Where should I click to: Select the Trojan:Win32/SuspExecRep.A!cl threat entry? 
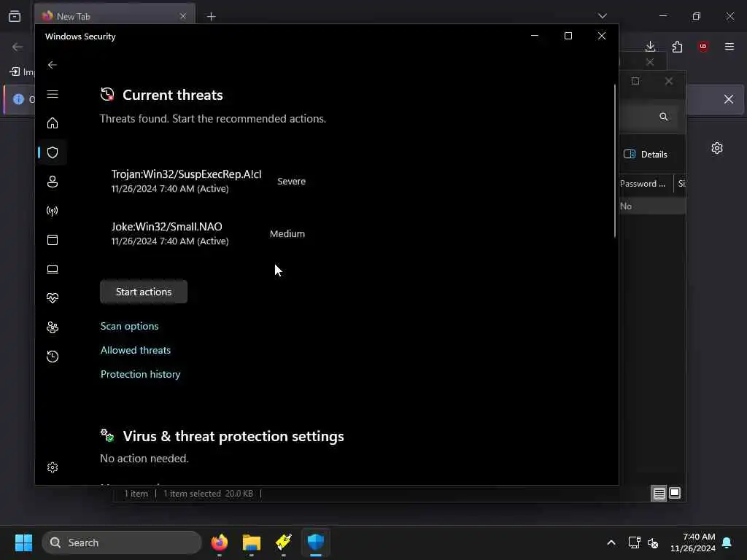click(186, 181)
